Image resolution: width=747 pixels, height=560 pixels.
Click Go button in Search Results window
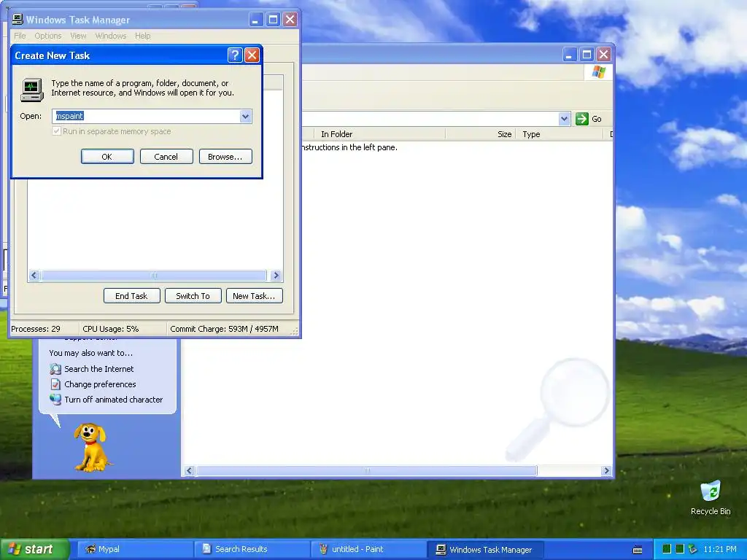point(589,119)
